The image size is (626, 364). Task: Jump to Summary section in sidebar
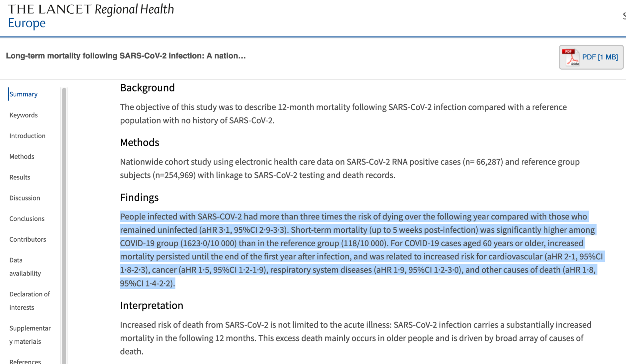(x=23, y=94)
